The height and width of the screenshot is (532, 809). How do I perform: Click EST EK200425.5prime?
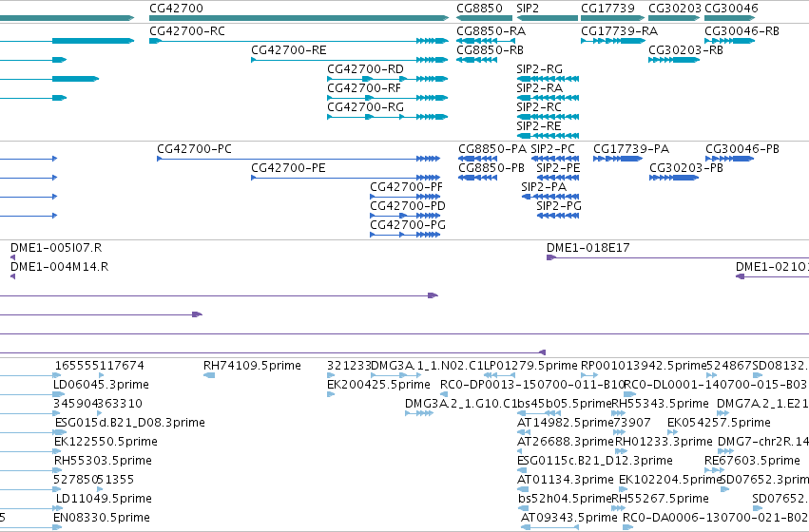point(331,394)
